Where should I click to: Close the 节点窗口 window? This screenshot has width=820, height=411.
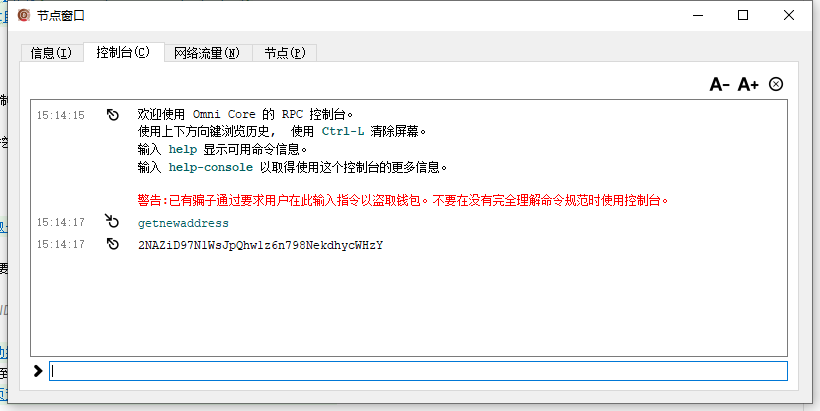click(x=789, y=15)
